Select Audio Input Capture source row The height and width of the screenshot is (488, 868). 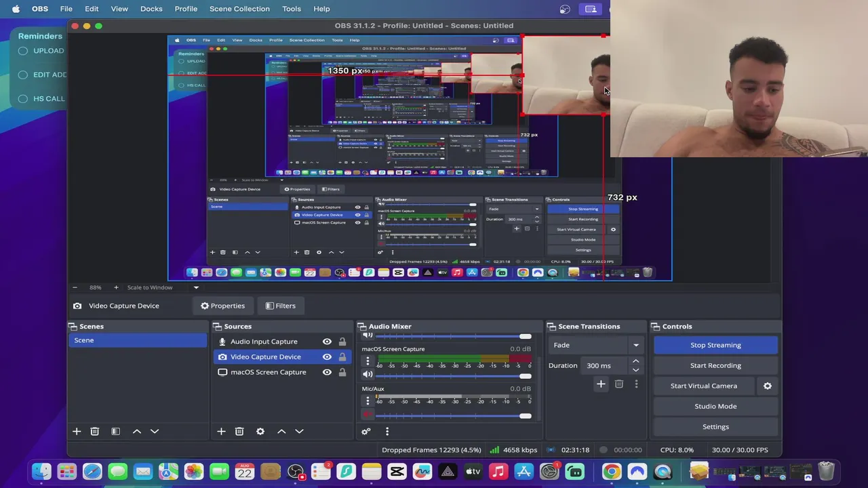tap(281, 342)
